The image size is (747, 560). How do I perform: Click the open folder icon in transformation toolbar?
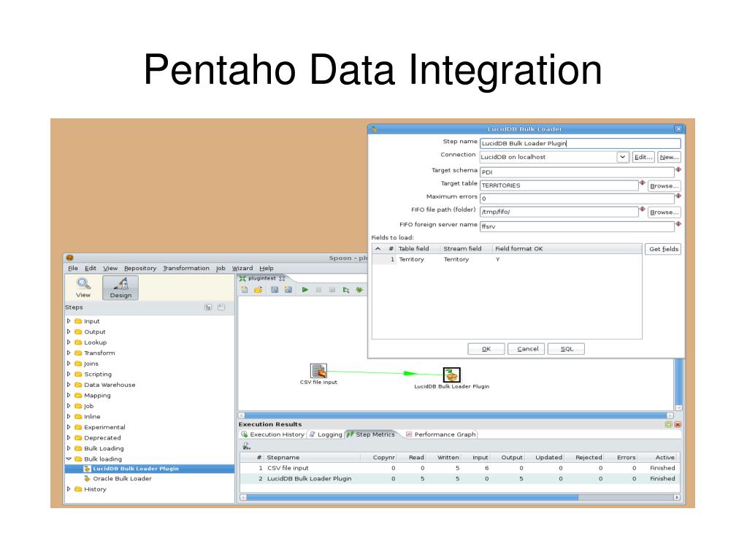coord(258,290)
